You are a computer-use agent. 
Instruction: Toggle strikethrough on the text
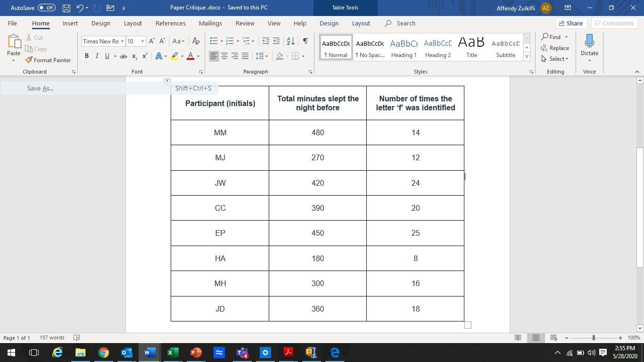[x=124, y=56]
